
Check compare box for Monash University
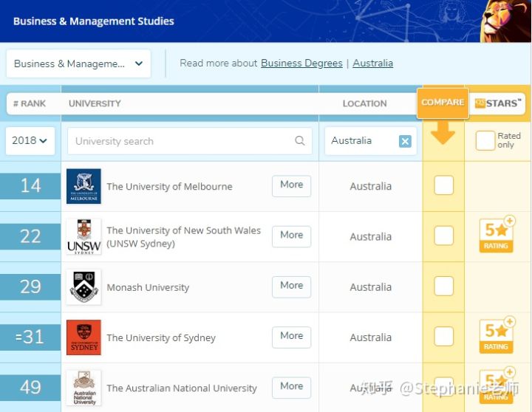click(x=444, y=286)
